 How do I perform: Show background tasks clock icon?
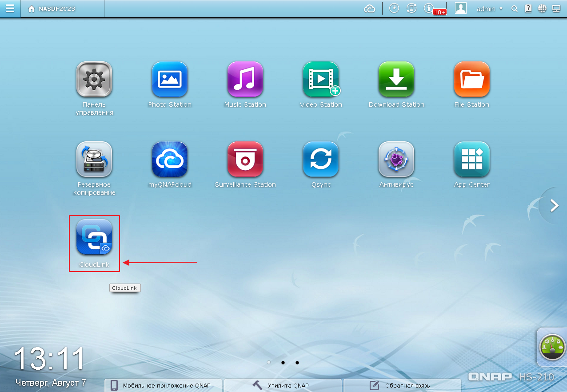tap(394, 8)
